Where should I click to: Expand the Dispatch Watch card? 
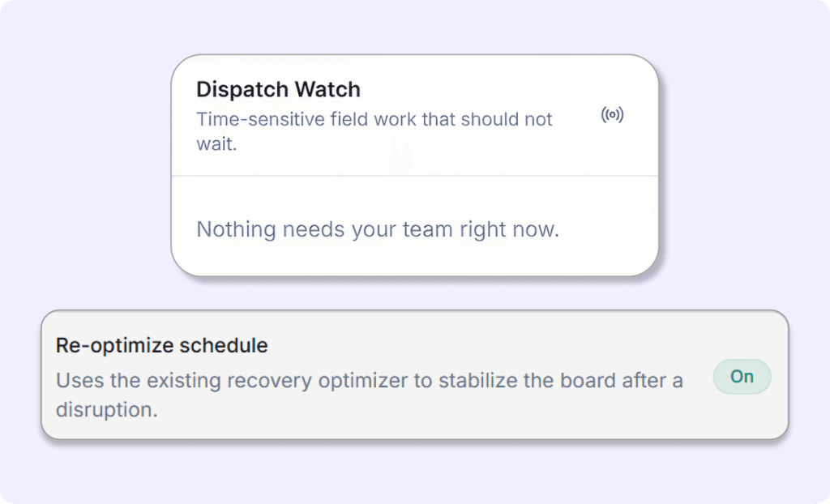tap(414, 162)
